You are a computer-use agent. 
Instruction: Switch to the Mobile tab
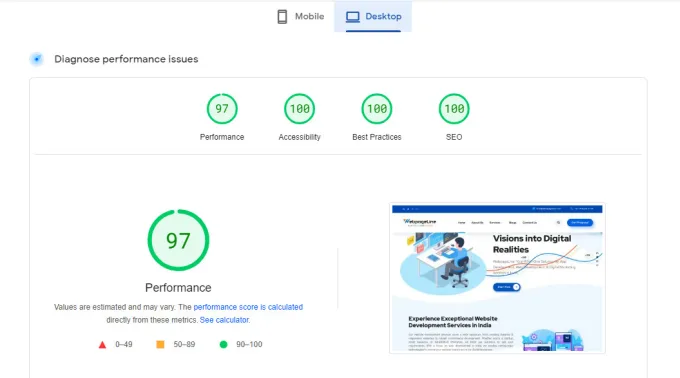[x=301, y=16]
